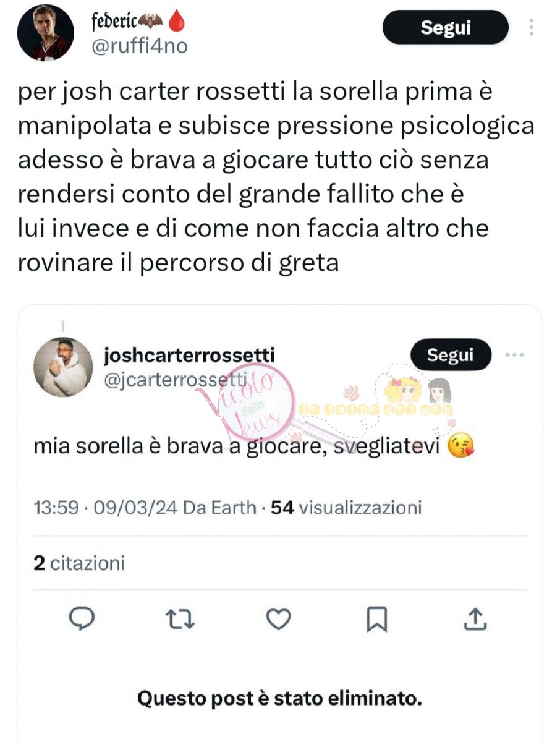Image resolution: width=560 pixels, height=742 pixels.
Task: Follow joshcarterrossetti with the quoted Segui button
Action: [x=451, y=355]
